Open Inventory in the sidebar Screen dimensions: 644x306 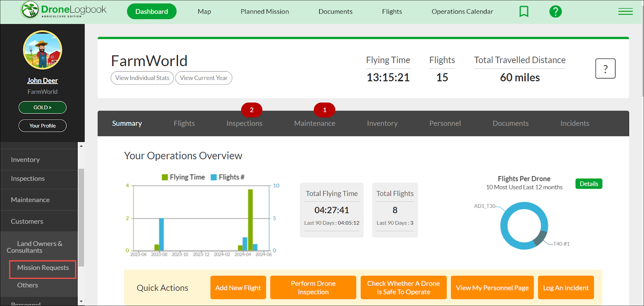click(39, 160)
